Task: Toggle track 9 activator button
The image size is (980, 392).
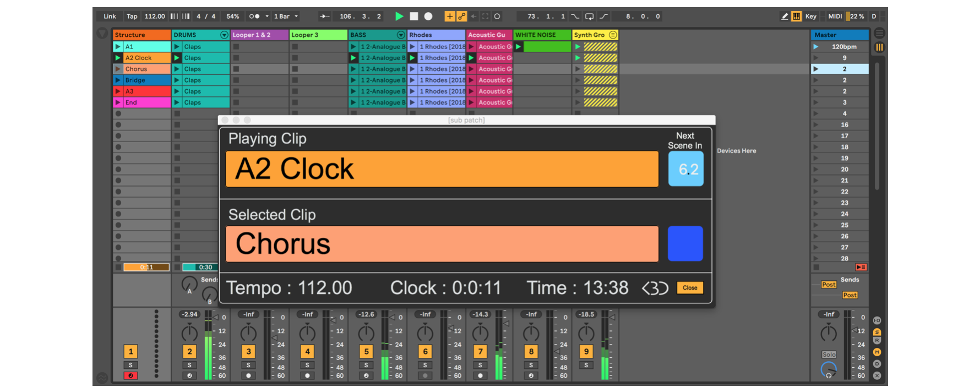Action: point(586,351)
